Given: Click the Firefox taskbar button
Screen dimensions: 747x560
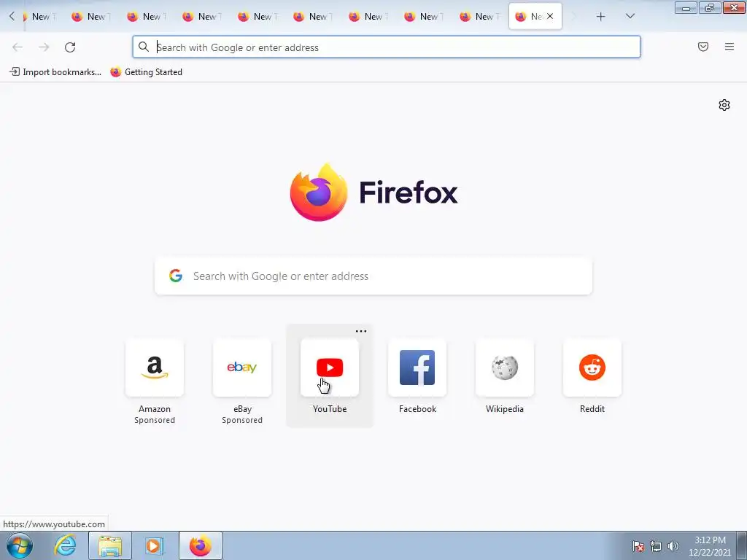Looking at the screenshot, I should (x=201, y=545).
